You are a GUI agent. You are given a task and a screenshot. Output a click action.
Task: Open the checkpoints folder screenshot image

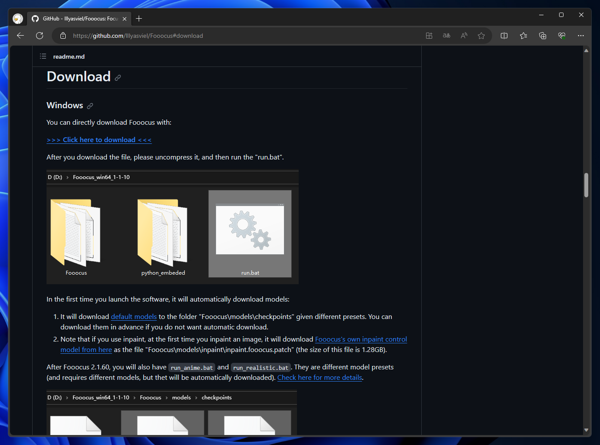[x=171, y=412]
